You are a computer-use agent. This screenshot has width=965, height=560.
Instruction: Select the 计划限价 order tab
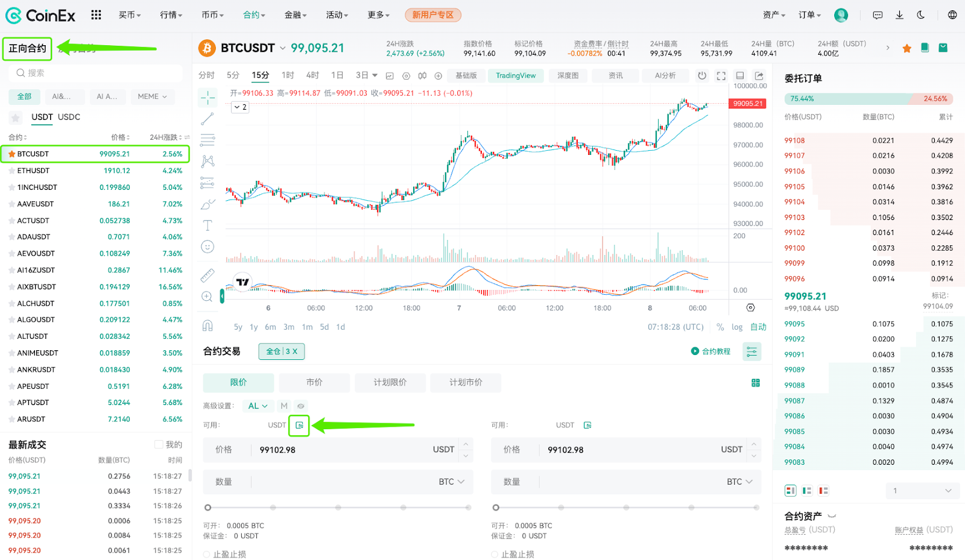click(390, 383)
